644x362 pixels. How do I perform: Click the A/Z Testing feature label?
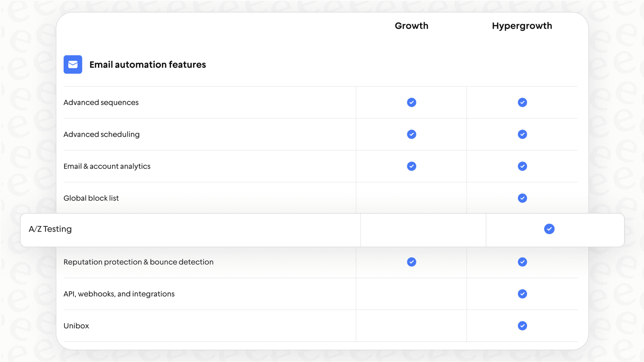pyautogui.click(x=50, y=229)
